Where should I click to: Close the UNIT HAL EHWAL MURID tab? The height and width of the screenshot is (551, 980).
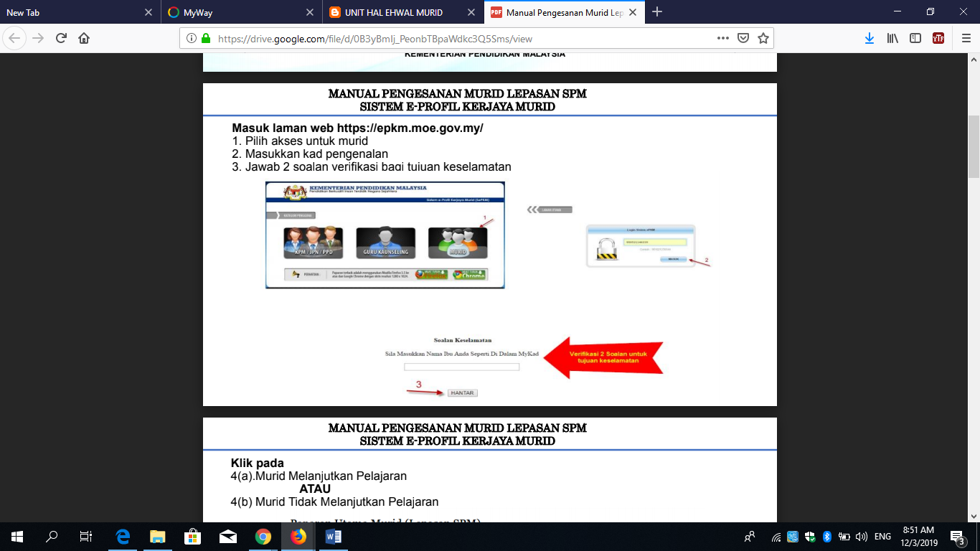pyautogui.click(x=471, y=12)
